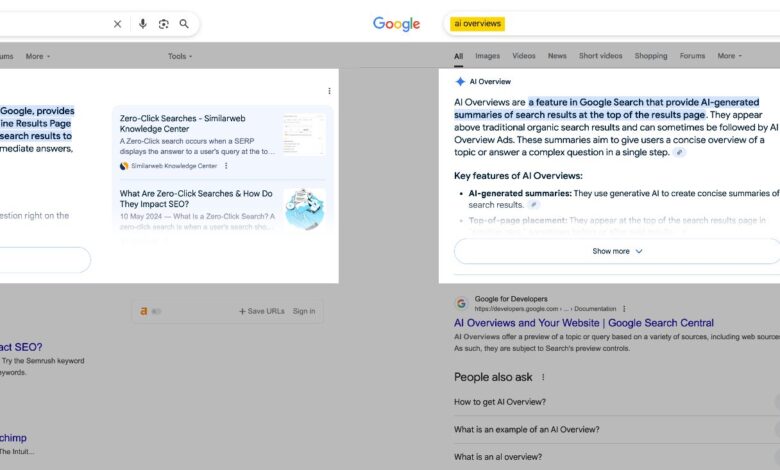Switch to the News tab
This screenshot has width=780, height=470.
[x=557, y=56]
